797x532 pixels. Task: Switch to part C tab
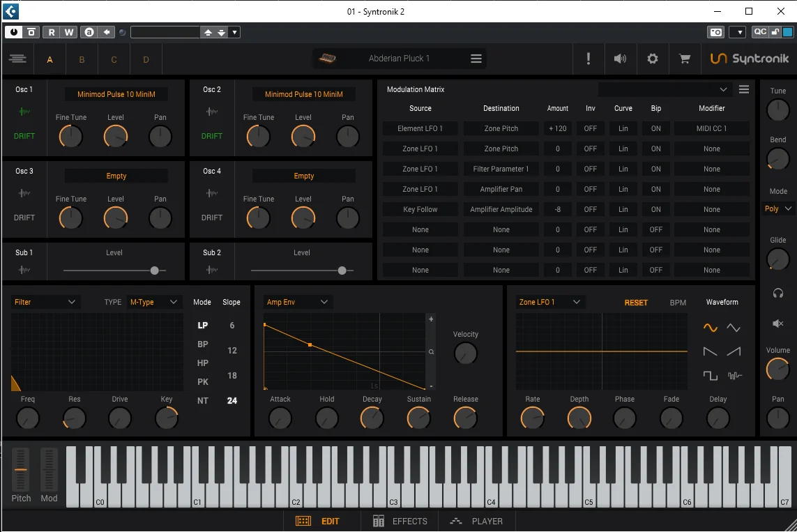(x=114, y=59)
